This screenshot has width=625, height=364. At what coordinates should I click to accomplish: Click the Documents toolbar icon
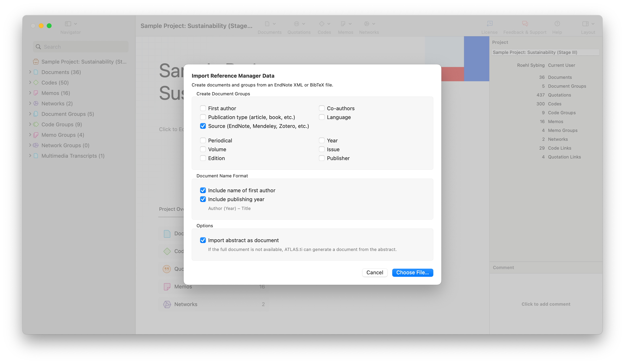coord(267,24)
